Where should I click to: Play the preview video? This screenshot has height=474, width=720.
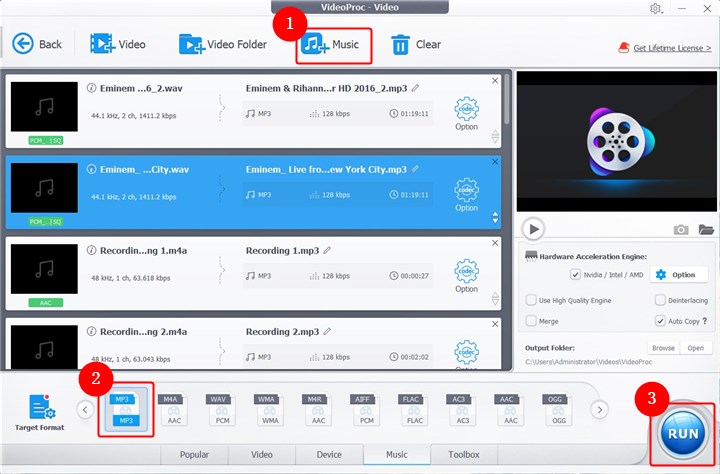[x=533, y=229]
